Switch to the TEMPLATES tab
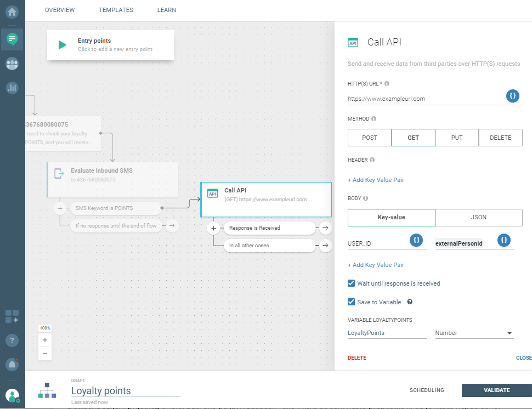Screen dimensions: 532x409 116,10
